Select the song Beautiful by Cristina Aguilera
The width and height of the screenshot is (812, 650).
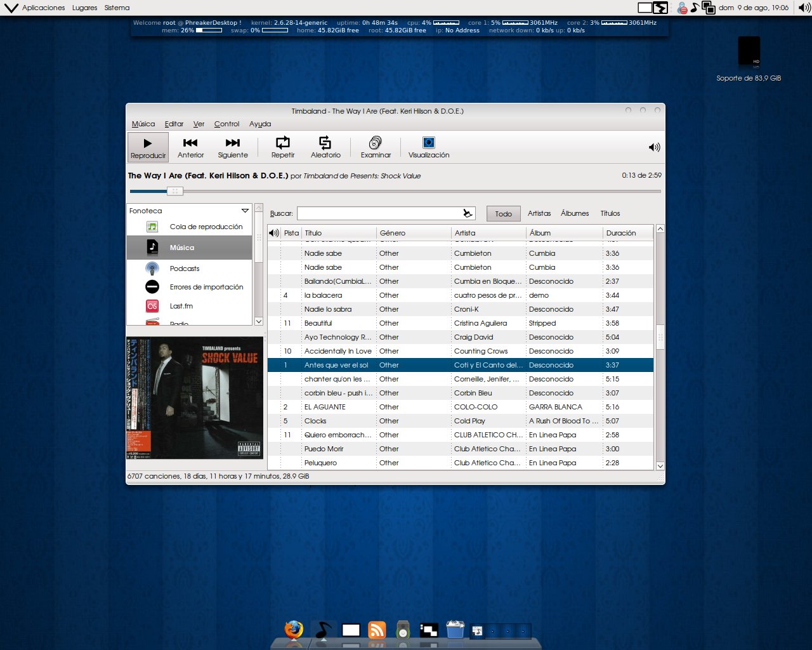(461, 323)
